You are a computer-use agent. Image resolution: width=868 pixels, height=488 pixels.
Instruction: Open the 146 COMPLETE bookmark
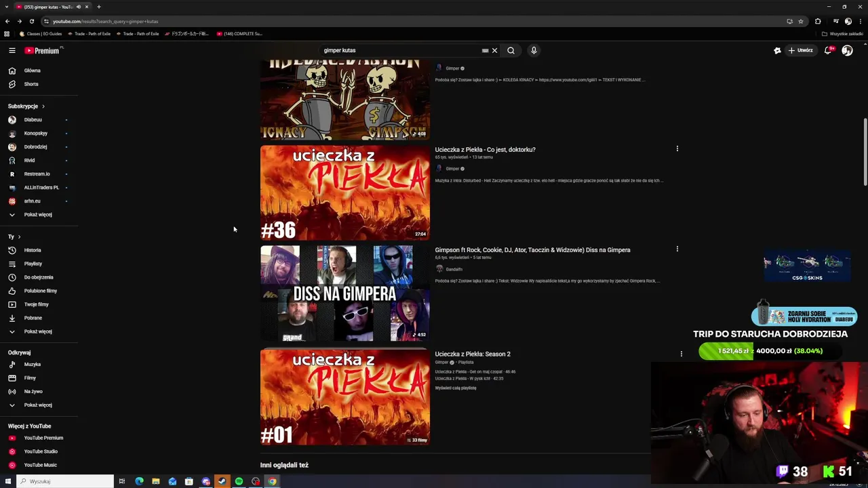click(x=239, y=34)
